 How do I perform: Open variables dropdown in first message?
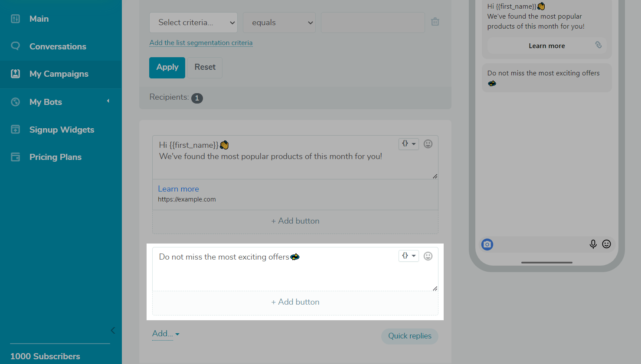click(x=409, y=144)
